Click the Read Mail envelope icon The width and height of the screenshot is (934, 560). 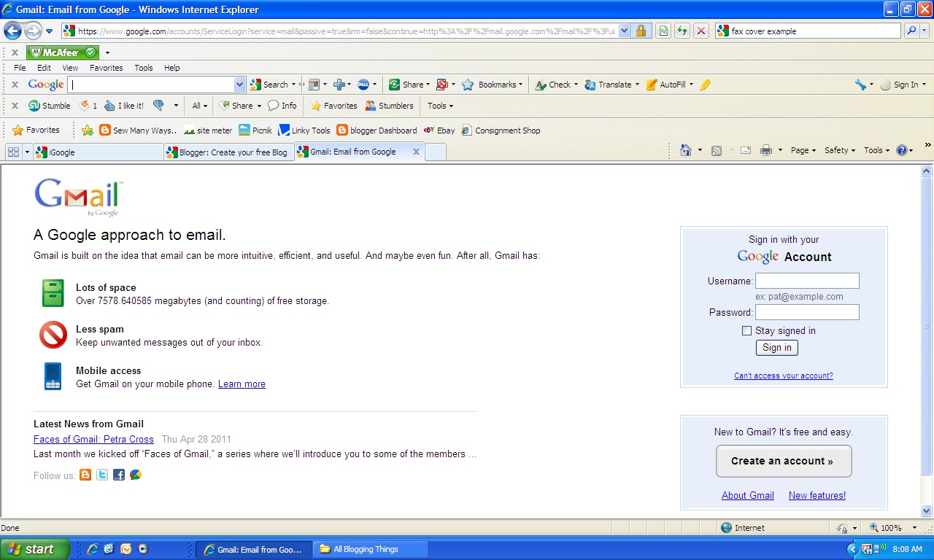746,150
